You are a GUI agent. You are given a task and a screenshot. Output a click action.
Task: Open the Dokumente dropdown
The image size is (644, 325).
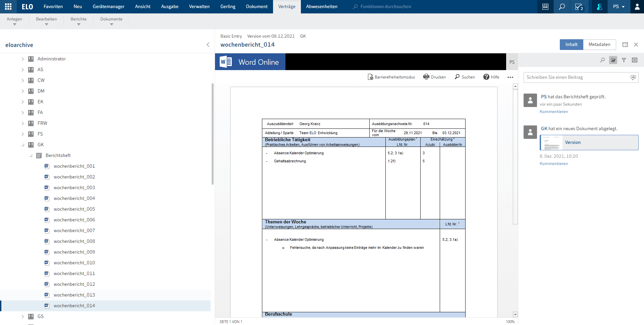[x=111, y=21]
